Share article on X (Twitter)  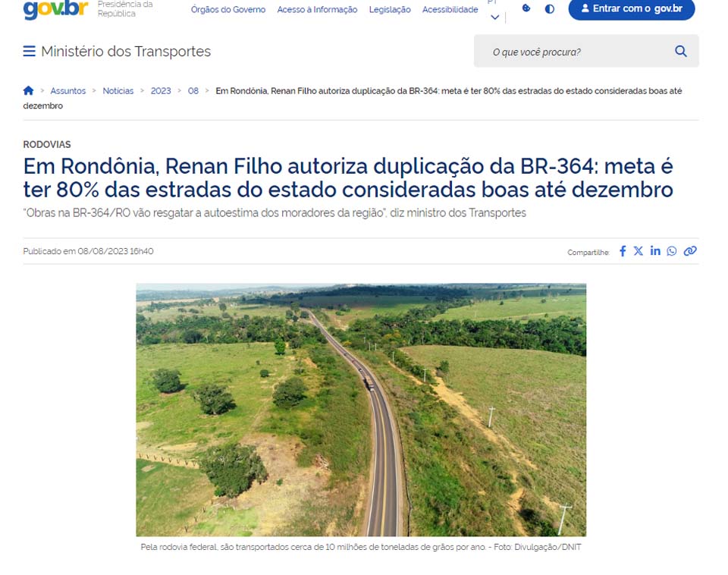(x=639, y=251)
